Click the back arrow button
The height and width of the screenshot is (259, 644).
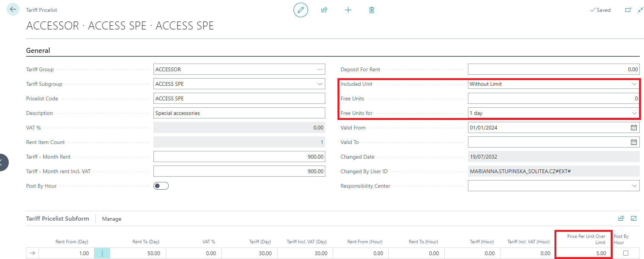(13, 10)
